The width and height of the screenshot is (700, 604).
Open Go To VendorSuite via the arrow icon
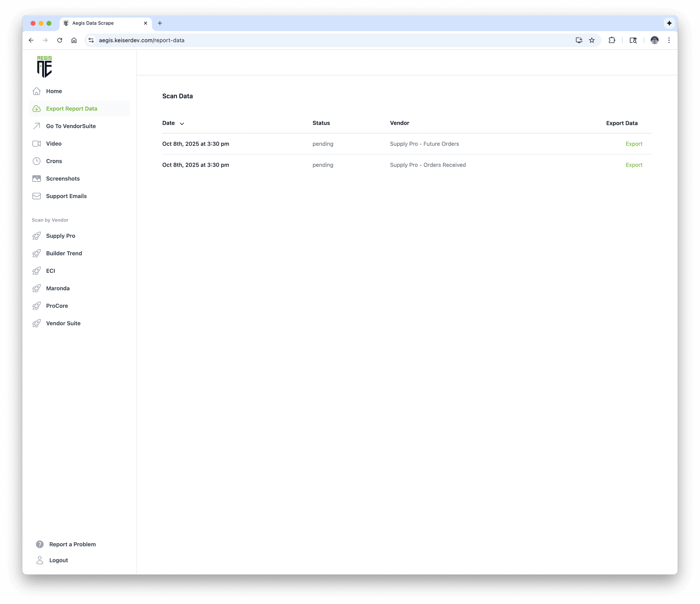pyautogui.click(x=37, y=126)
